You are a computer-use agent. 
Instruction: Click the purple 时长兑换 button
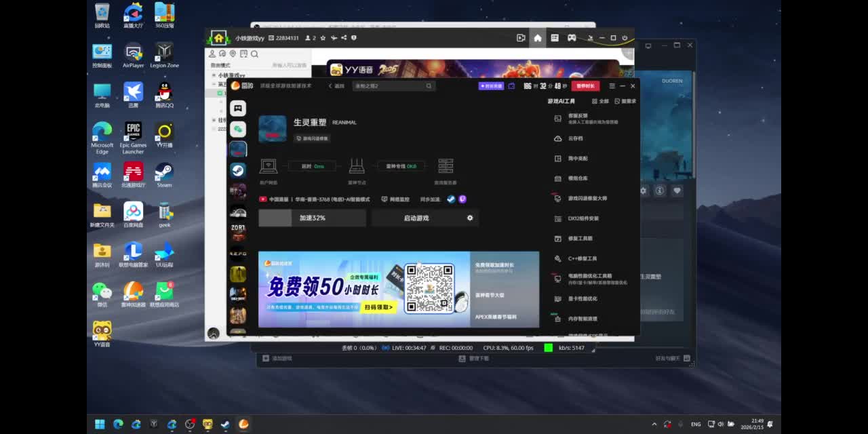pyautogui.click(x=491, y=86)
